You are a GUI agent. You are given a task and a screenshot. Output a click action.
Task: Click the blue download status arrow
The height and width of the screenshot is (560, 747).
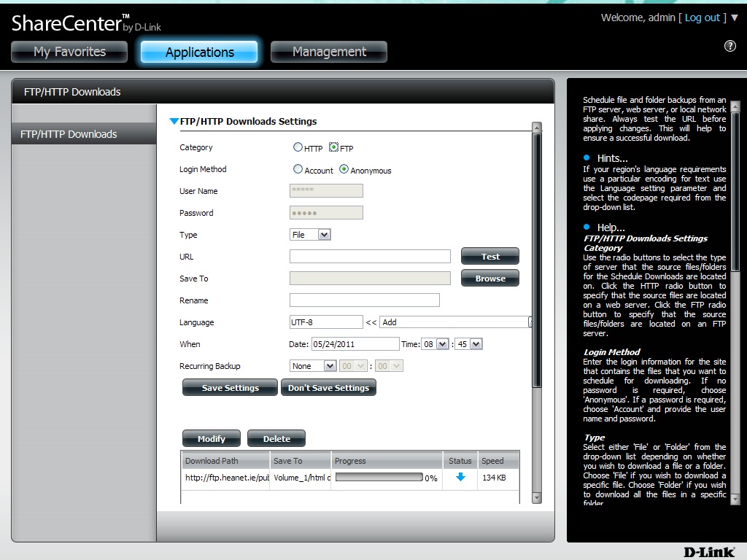460,477
